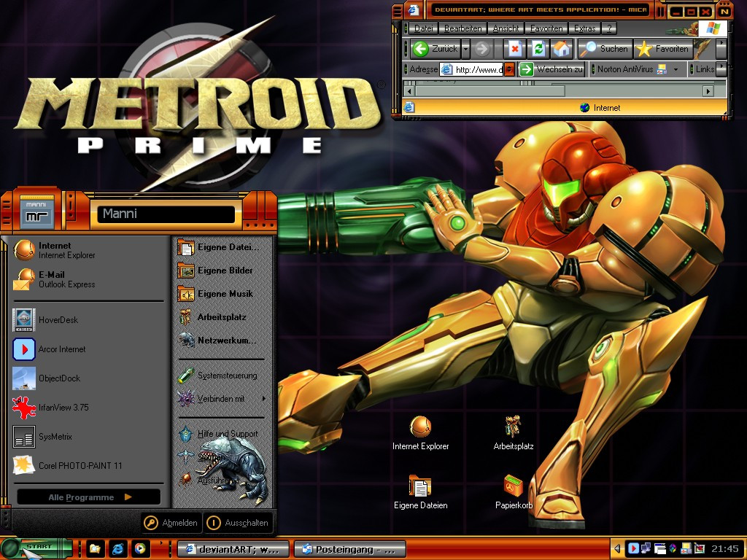747x560 pixels.
Task: Open Netzwerkumgebung in the Start menu
Action: pos(222,341)
